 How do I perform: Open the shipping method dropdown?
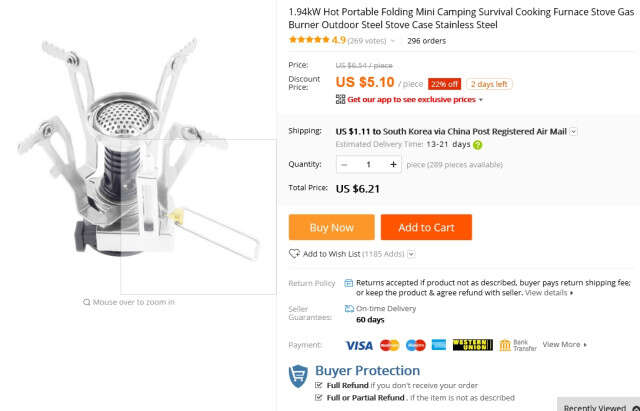coord(573,132)
